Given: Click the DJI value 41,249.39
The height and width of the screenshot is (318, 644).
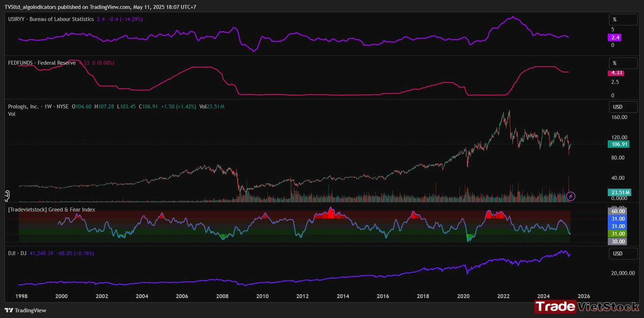Looking at the screenshot, I should pyautogui.click(x=41, y=253).
